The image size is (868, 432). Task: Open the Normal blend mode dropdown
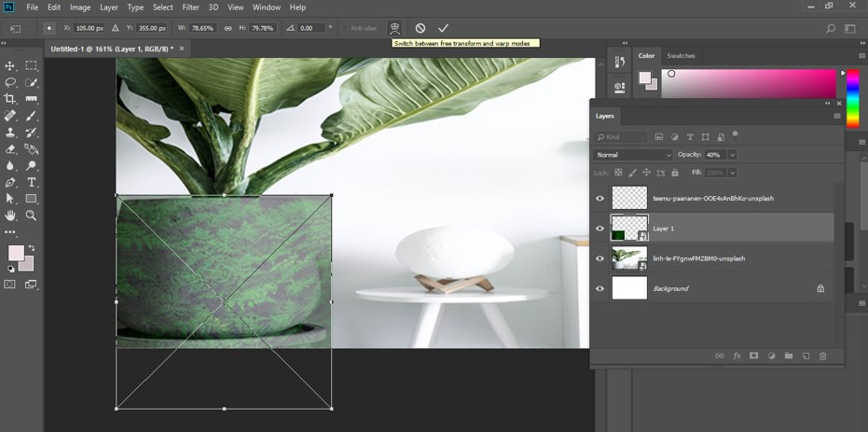[633, 154]
